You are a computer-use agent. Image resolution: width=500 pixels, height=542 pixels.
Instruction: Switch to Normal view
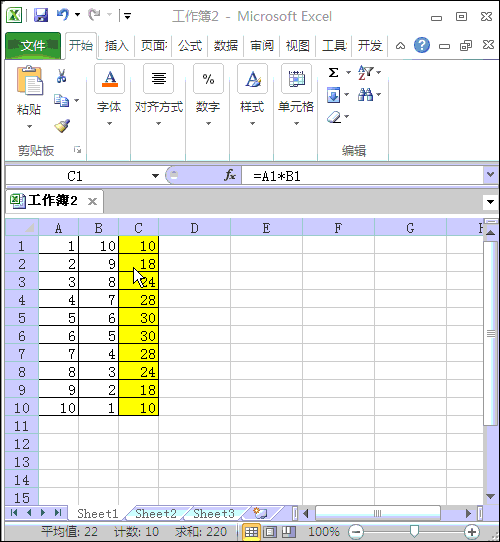point(251,532)
